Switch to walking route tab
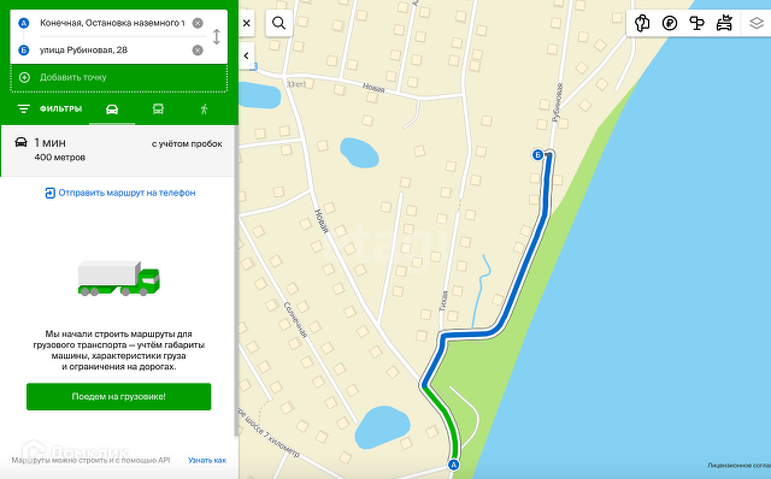The image size is (771, 479). (204, 109)
